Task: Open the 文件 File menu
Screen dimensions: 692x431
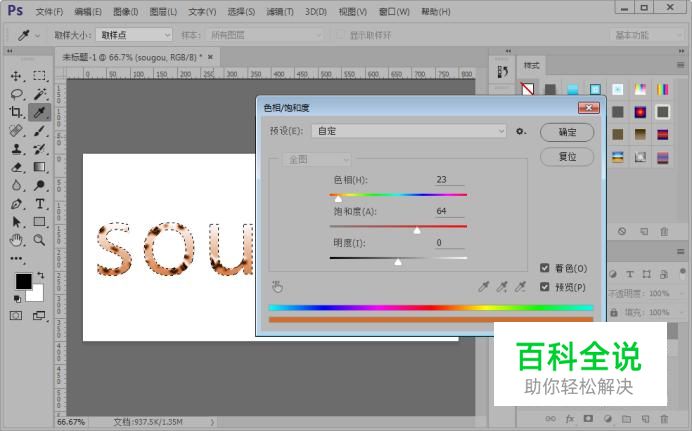Action: tap(49, 11)
